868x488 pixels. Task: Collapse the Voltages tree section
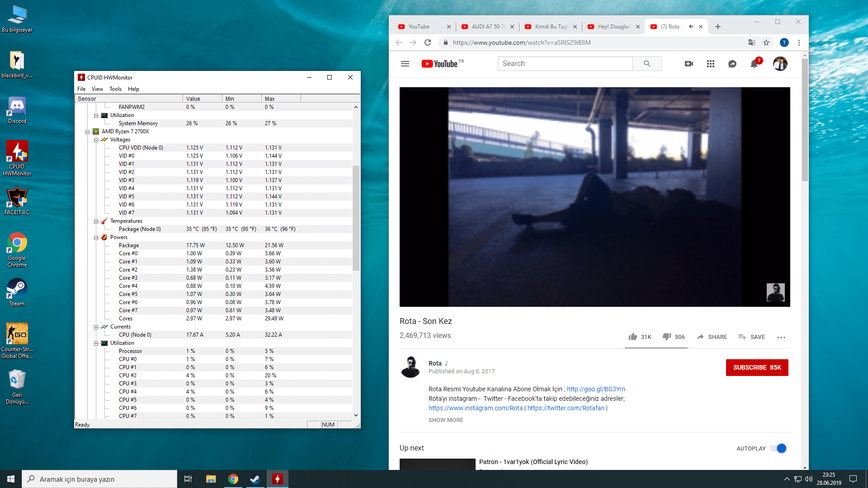[96, 140]
